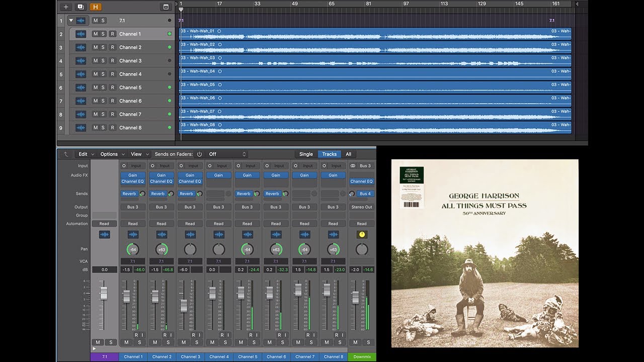Open the Downmix Stereo Out output selector
Screen dimensions: 644x362
coord(362,207)
